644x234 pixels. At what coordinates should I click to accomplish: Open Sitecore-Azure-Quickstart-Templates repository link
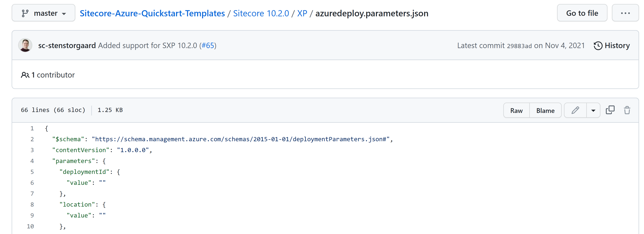point(152,13)
